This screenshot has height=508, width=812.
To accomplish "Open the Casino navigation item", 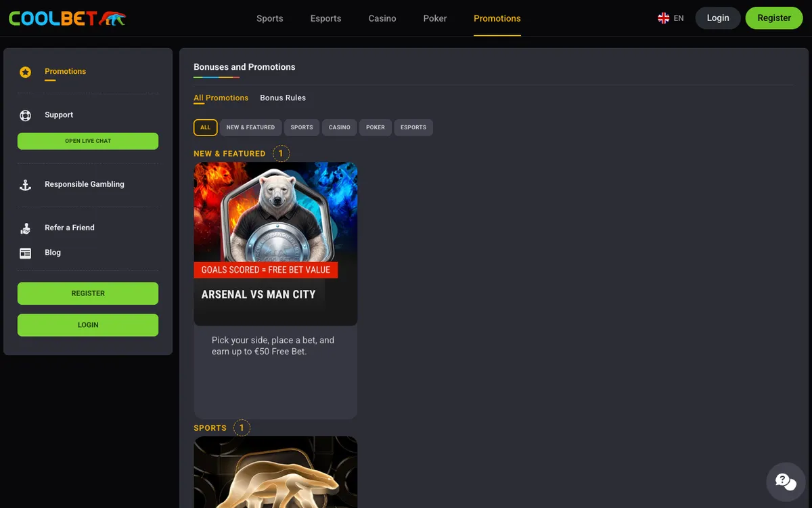I will pyautogui.click(x=382, y=18).
